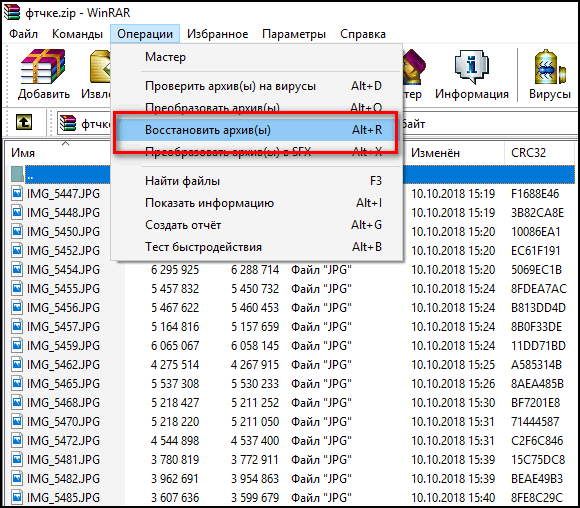The height and width of the screenshot is (508, 580).
Task: Click packed size value 6 058 145
Action: pyautogui.click(x=255, y=346)
